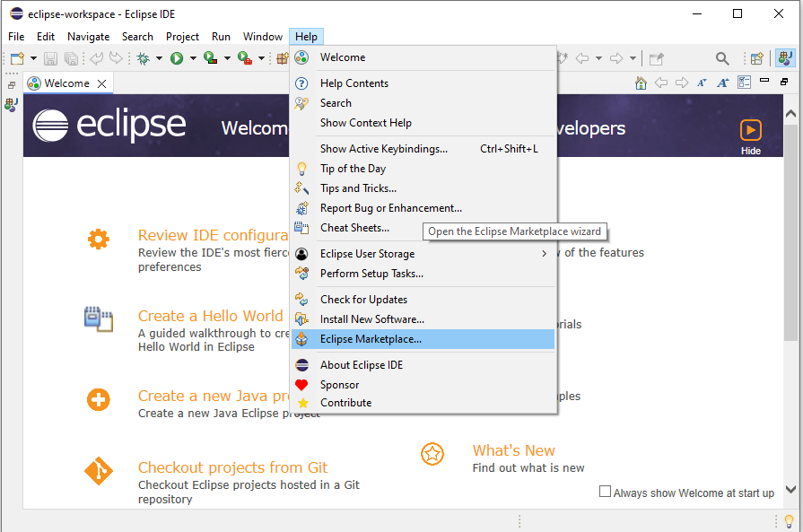803x532 pixels.
Task: Select Show Active Keybindings... menu item
Action: (x=423, y=149)
